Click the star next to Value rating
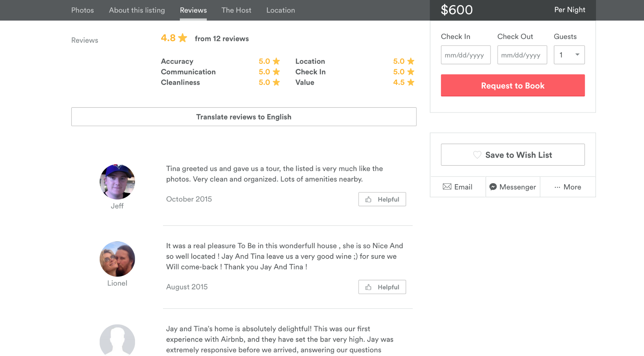Image resolution: width=644 pixels, height=356 pixels. 410,82
